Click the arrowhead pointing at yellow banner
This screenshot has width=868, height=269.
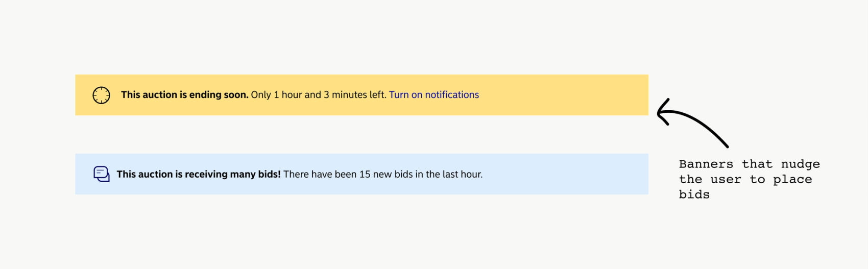point(663,112)
